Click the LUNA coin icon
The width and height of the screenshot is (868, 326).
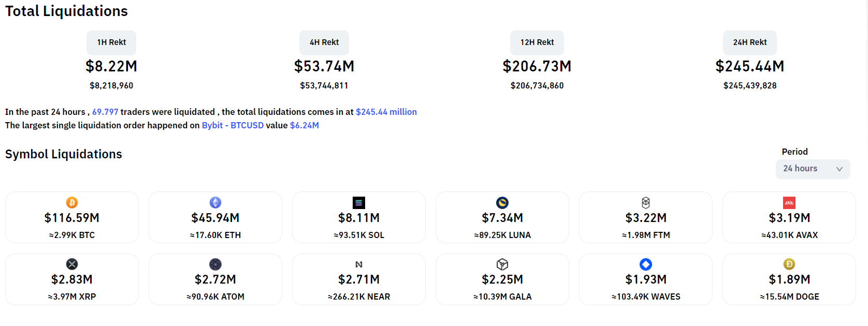coord(502,203)
